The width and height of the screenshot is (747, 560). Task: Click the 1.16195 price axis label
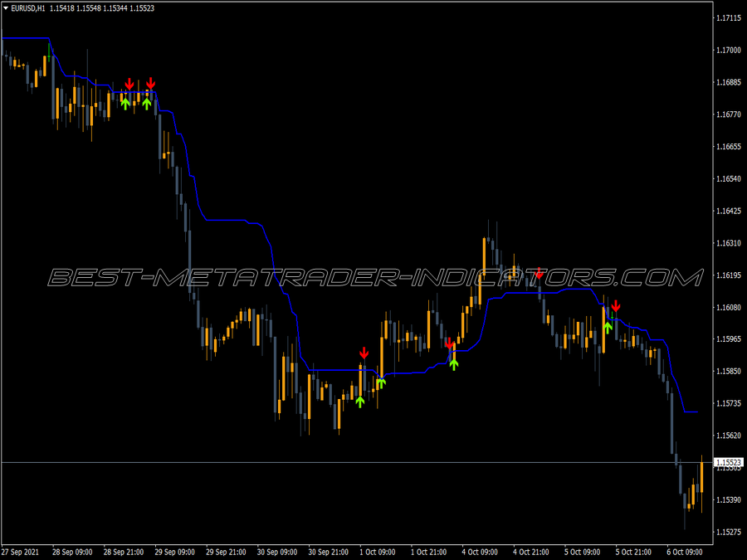(729, 275)
